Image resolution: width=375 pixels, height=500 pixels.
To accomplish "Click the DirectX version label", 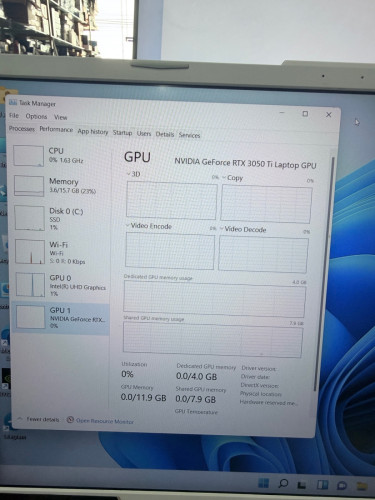I will [260, 385].
